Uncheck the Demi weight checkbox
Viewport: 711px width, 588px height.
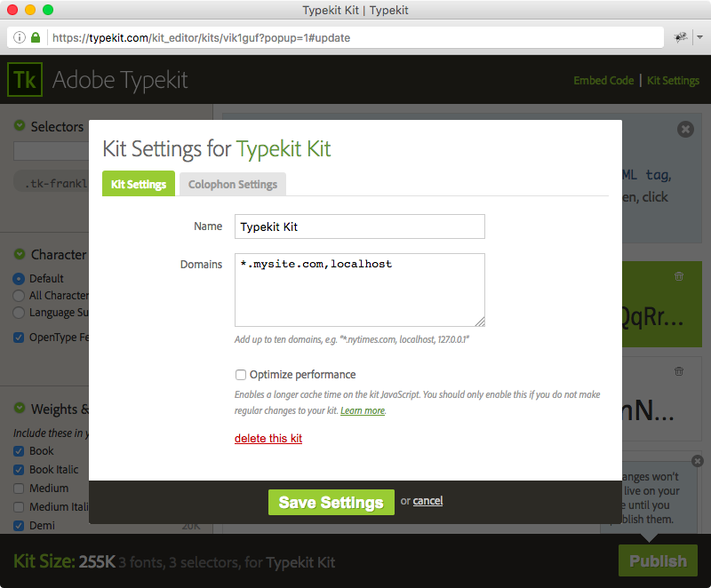[x=19, y=526]
